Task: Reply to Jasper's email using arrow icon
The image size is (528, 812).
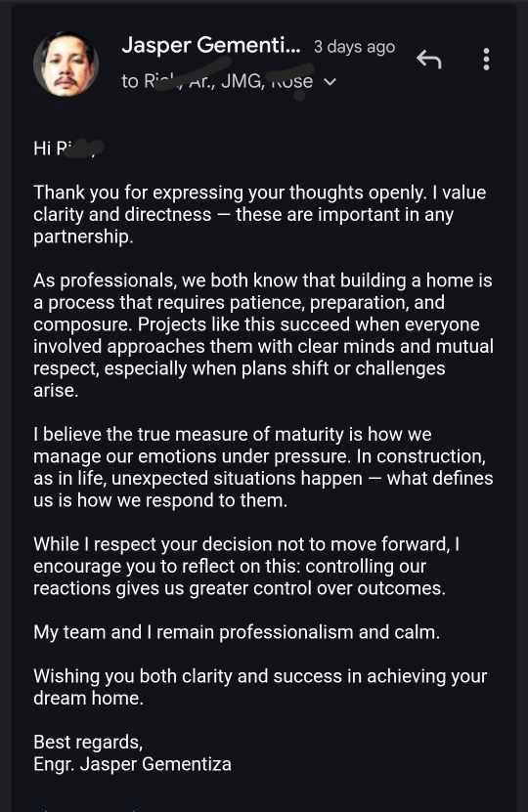Action: [x=429, y=60]
